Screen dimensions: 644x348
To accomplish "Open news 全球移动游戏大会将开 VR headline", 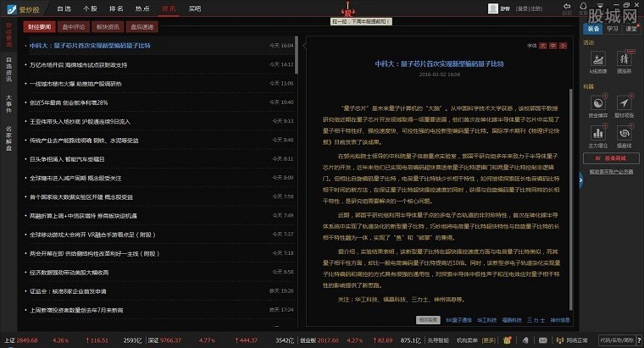I will point(92,235).
